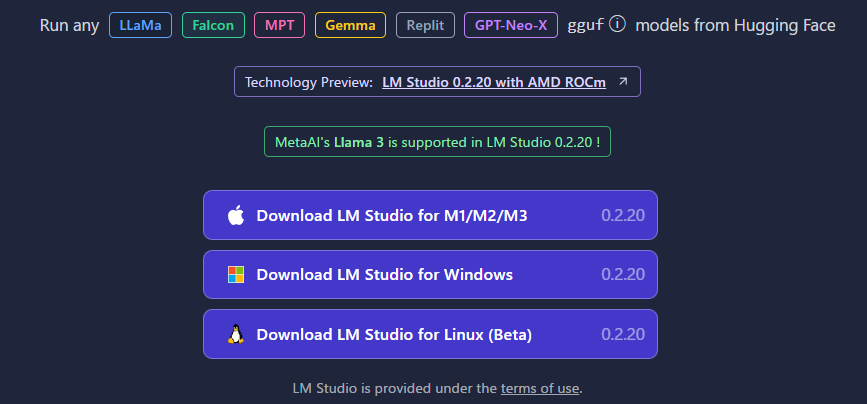Screen dimensions: 867x404
Task: Select the Falcon model tag
Action: point(213,25)
